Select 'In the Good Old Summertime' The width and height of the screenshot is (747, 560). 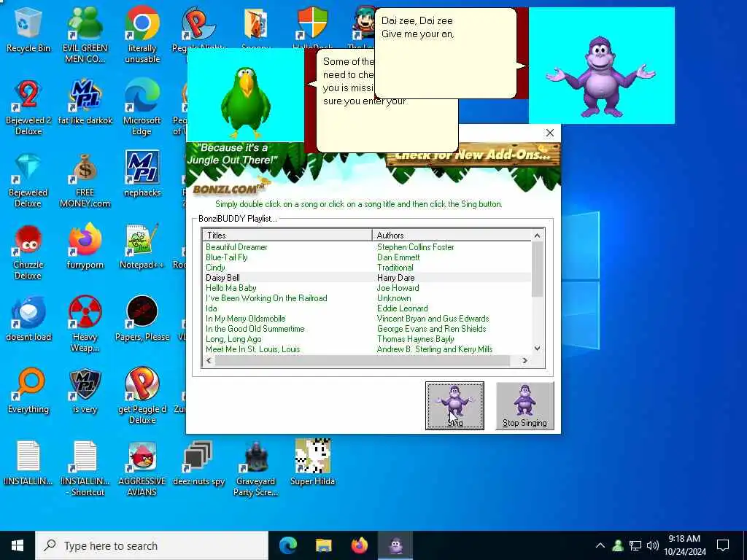point(255,329)
